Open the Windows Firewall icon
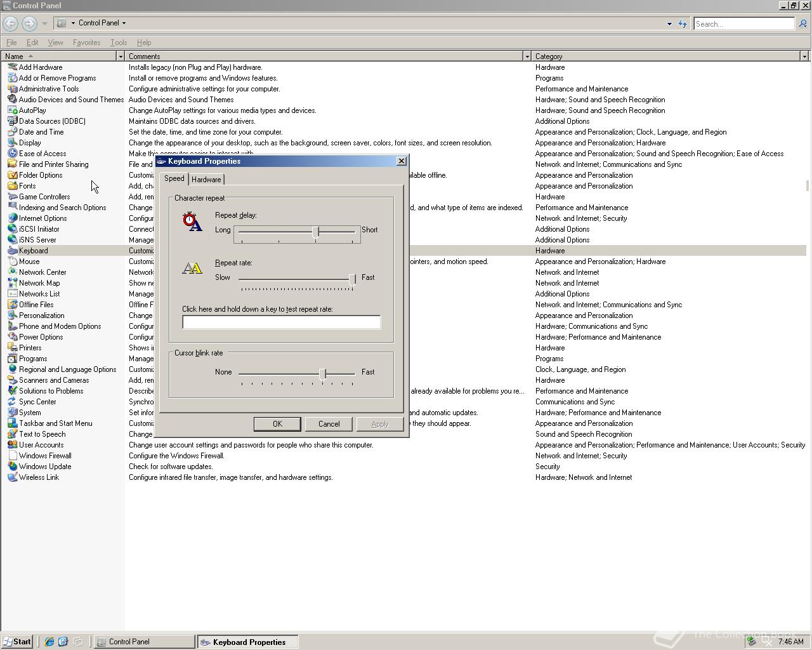The height and width of the screenshot is (650, 812). 12,456
